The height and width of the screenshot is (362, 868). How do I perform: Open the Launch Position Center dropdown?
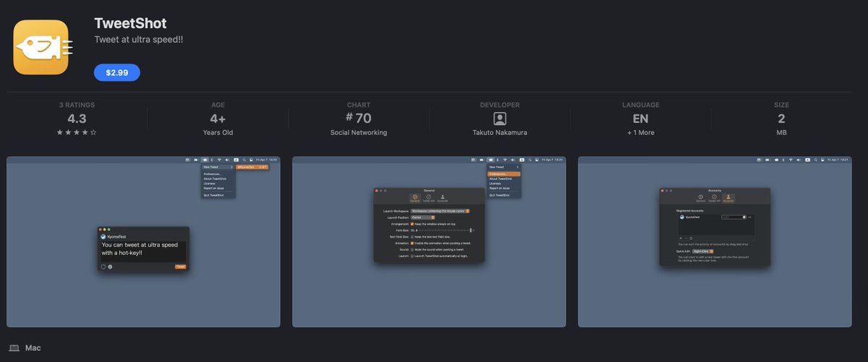pos(422,217)
